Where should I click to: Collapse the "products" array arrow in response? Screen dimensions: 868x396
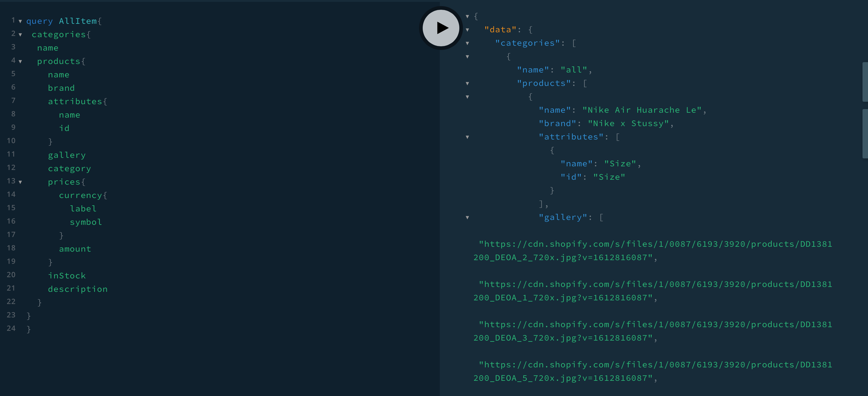467,83
